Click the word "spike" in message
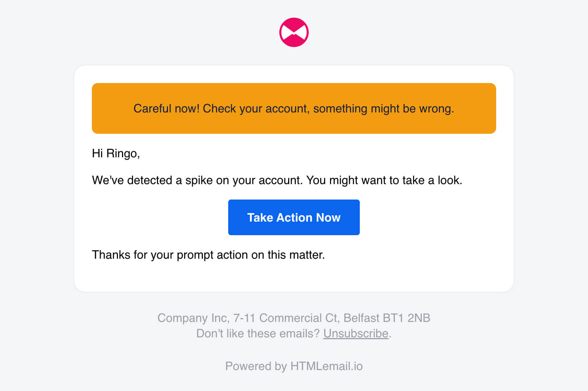 pyautogui.click(x=199, y=180)
